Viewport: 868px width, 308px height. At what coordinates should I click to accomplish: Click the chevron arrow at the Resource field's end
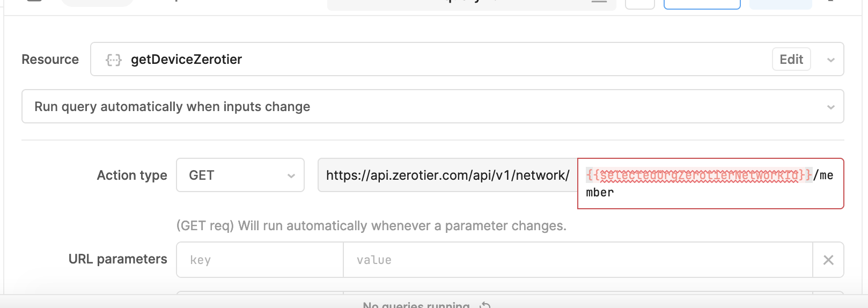click(830, 60)
